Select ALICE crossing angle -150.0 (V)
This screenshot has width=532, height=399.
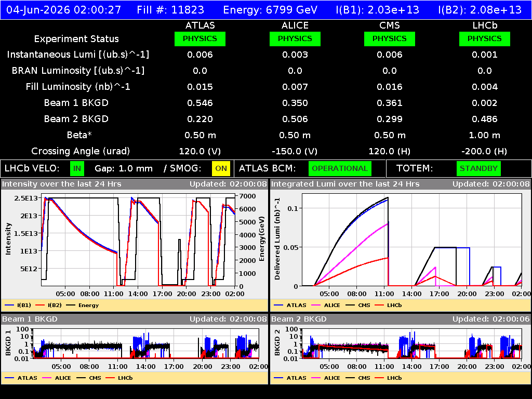tap(295, 151)
